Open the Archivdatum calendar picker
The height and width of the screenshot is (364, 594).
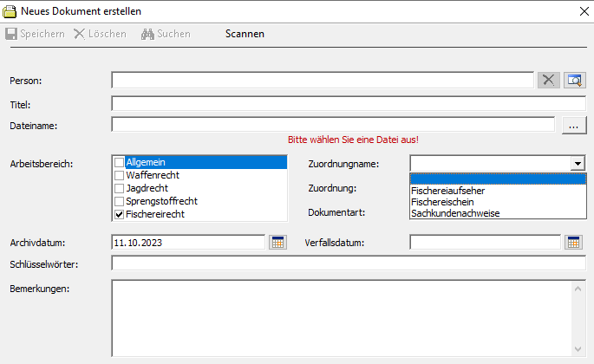277,242
